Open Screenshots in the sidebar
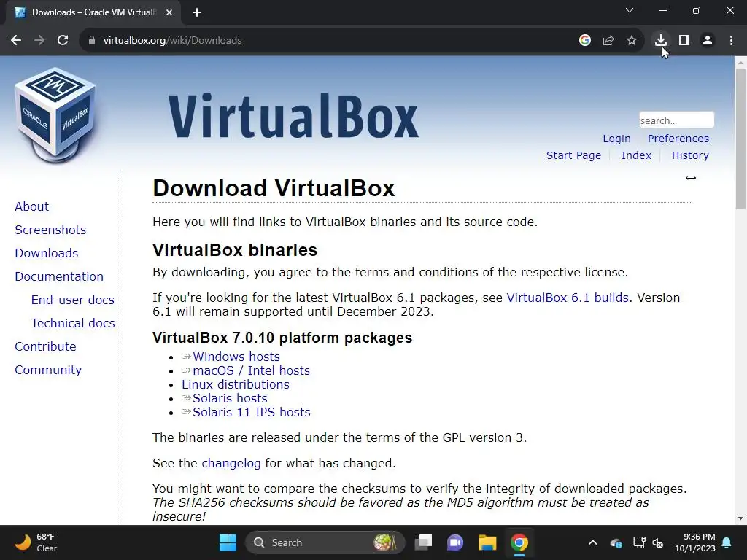The width and height of the screenshot is (747, 560). [x=50, y=230]
